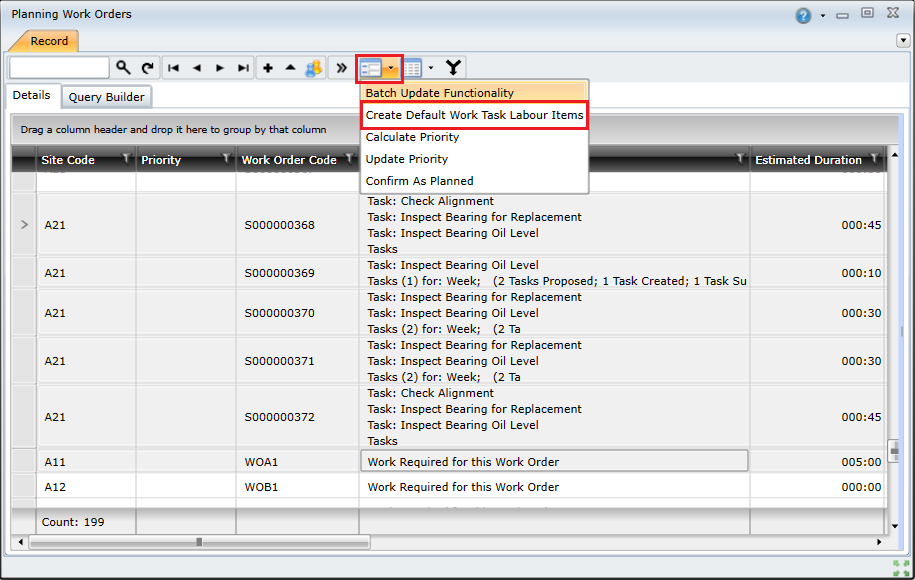The height and width of the screenshot is (580, 915).
Task: Go to previous record
Action: click(197, 68)
